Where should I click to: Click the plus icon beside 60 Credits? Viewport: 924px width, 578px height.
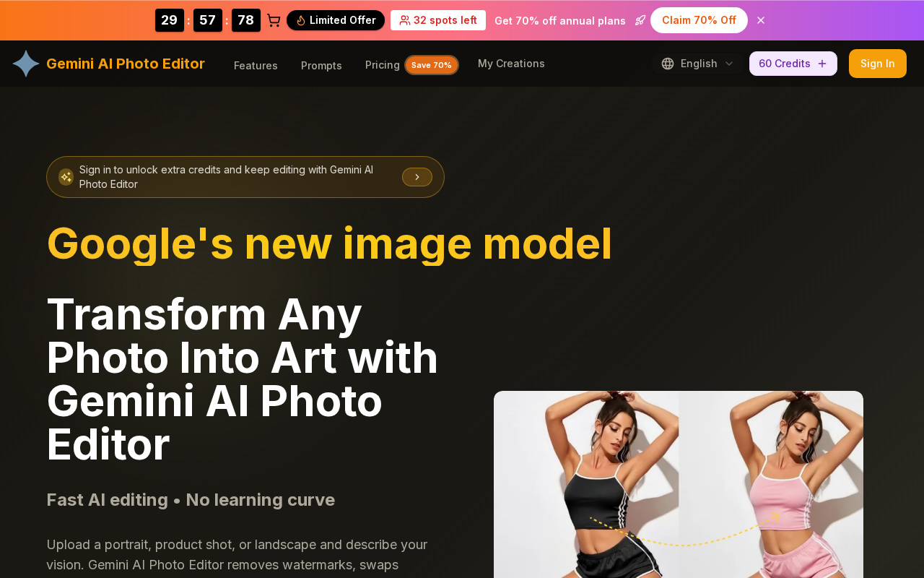coord(822,64)
